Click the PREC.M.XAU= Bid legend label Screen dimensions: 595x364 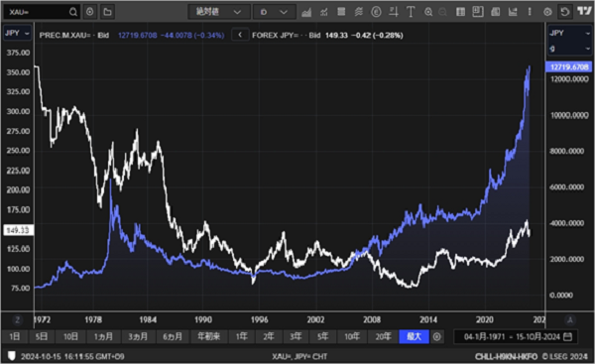pos(74,36)
